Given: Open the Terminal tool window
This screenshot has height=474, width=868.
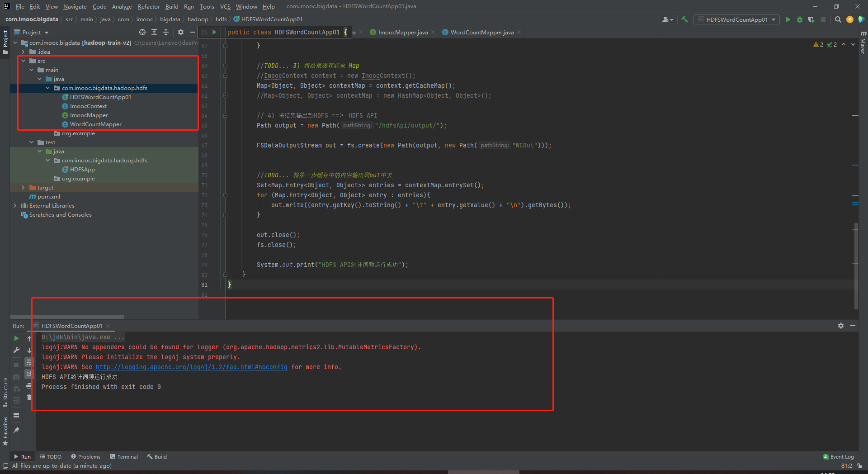Looking at the screenshot, I should point(124,456).
